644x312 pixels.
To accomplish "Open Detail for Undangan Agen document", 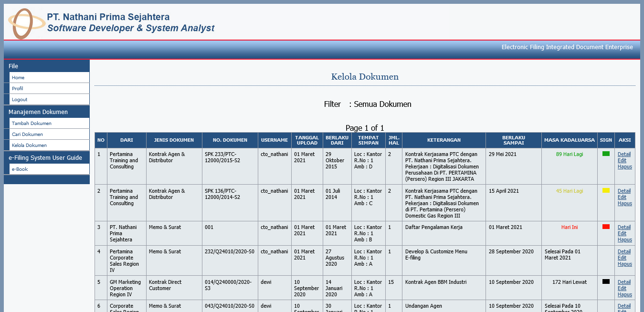I will [x=624, y=306].
